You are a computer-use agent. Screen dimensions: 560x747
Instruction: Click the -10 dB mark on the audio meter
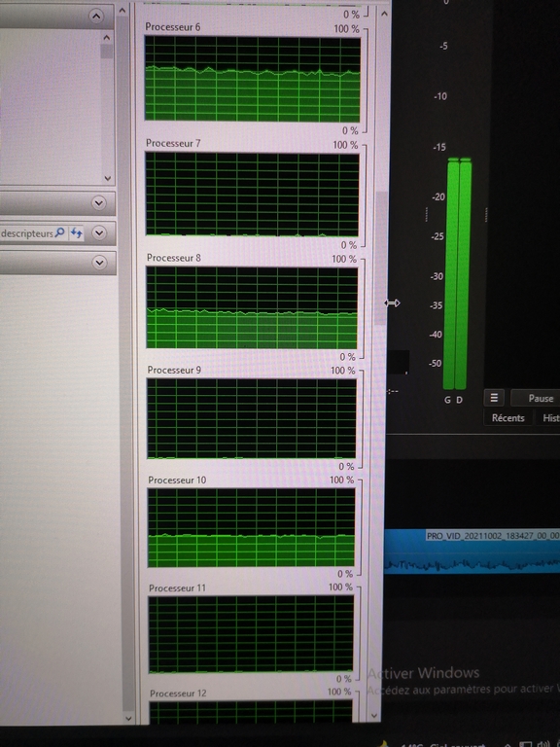tap(440, 96)
